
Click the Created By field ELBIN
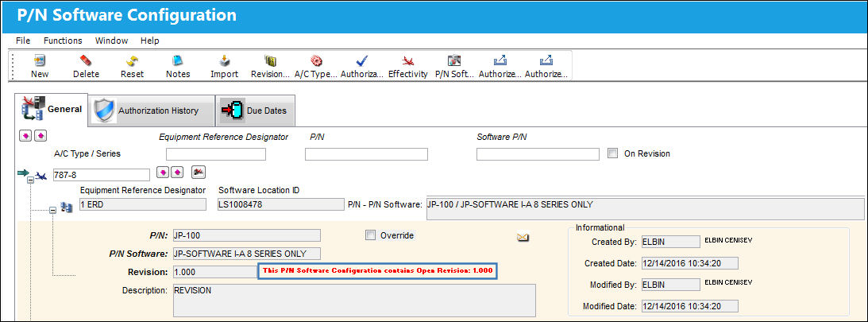671,242
